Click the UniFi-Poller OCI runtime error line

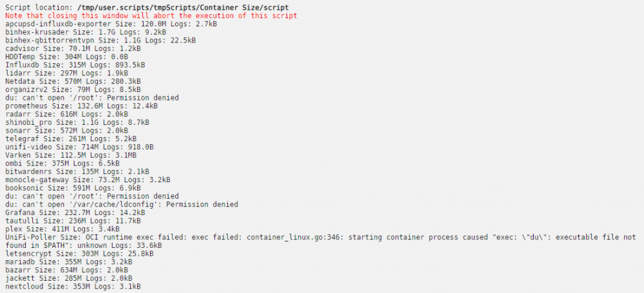coord(321,241)
